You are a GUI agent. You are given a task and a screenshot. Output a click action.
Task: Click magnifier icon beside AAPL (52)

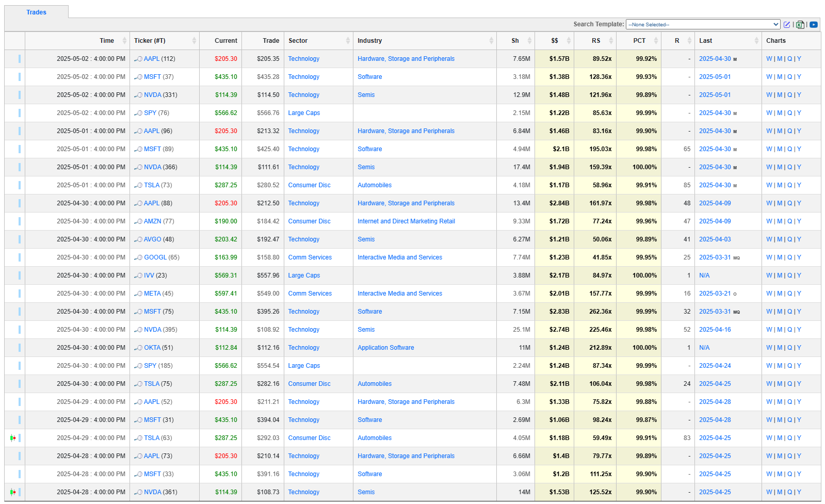tap(138, 402)
